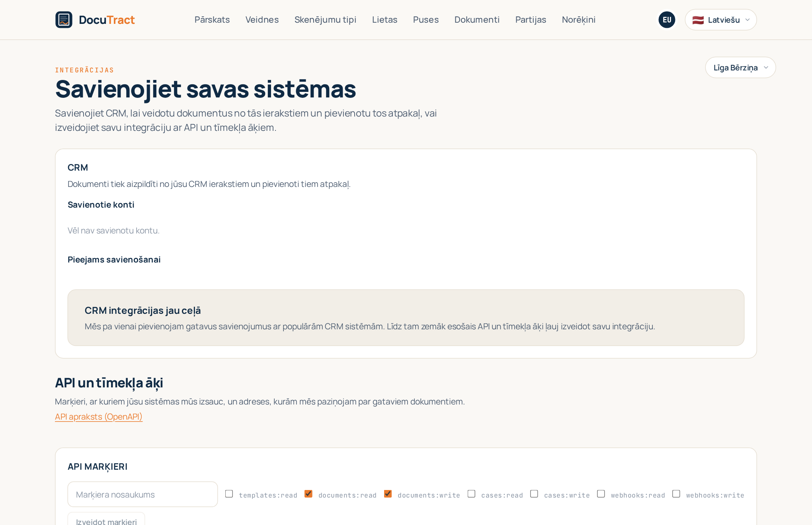Uncheck documents:write scope

click(388, 494)
